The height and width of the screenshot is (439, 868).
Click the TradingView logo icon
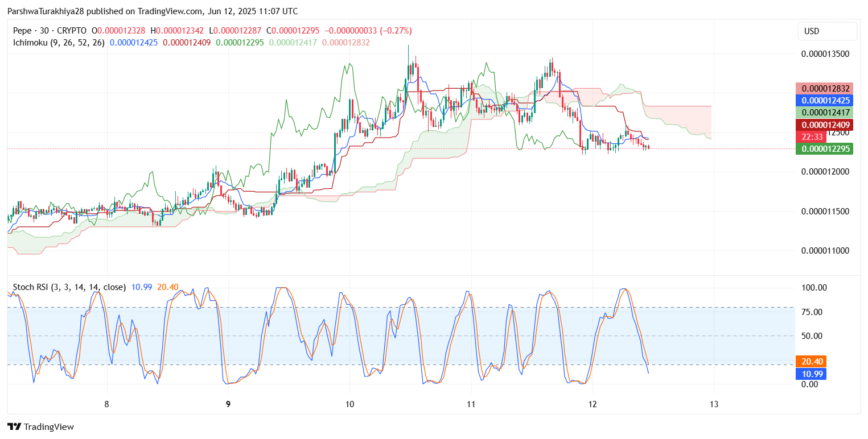tap(14, 426)
